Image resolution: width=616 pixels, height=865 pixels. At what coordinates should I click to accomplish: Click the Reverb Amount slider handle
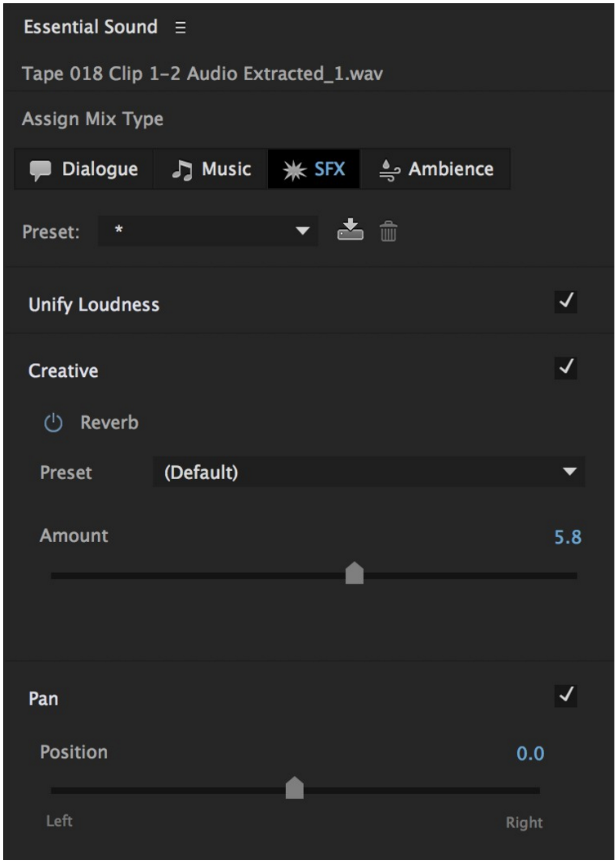click(355, 573)
